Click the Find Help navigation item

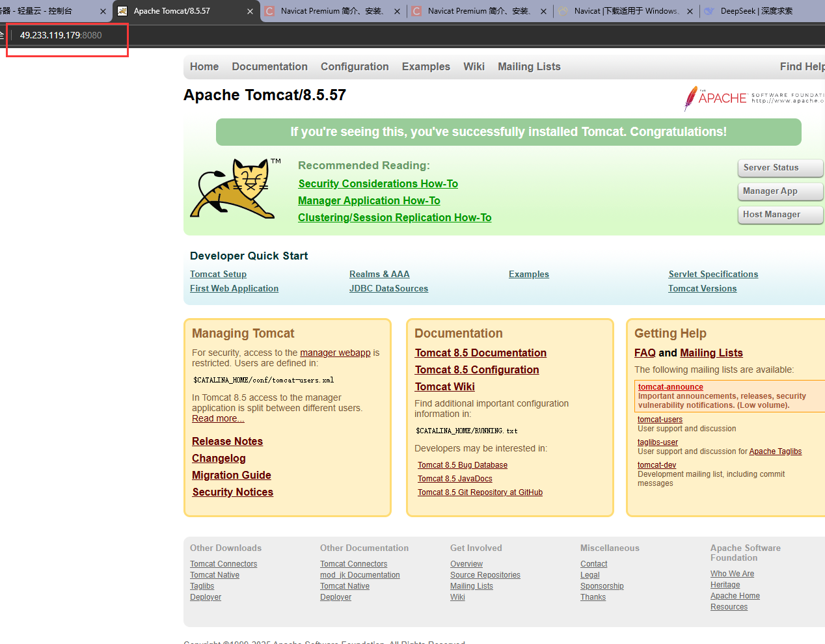tap(802, 66)
